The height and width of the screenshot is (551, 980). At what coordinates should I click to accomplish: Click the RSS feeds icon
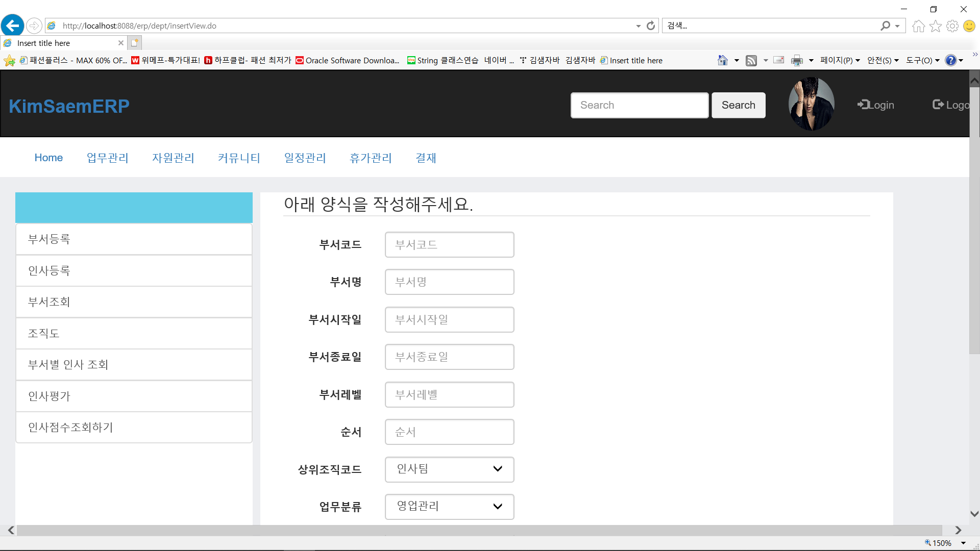point(751,61)
